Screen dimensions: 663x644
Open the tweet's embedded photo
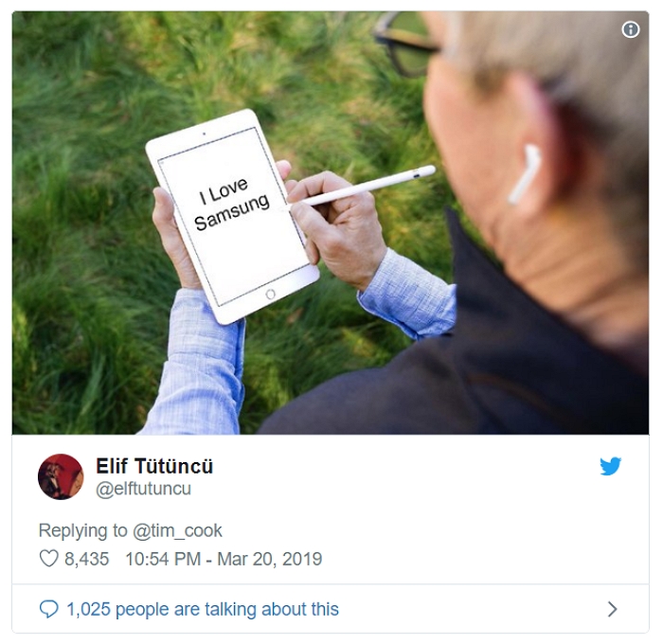point(331,223)
